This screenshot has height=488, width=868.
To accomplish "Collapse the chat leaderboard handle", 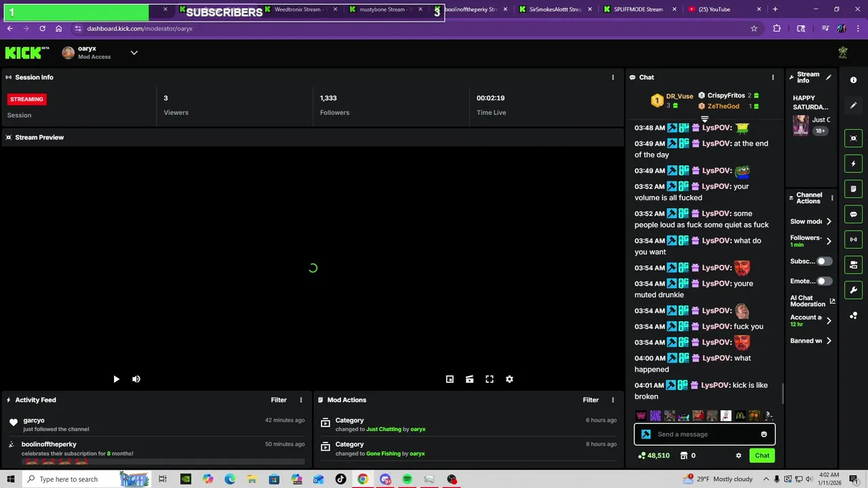I will (x=705, y=119).
